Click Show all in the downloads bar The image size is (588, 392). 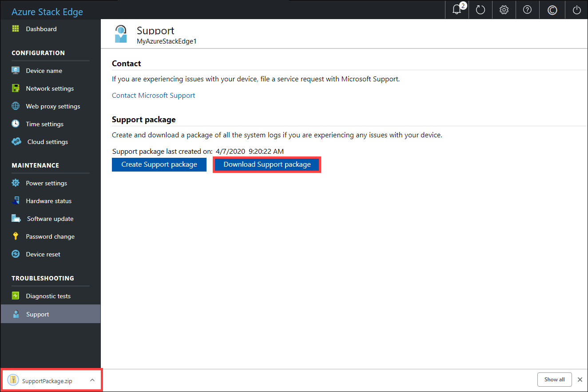554,379
